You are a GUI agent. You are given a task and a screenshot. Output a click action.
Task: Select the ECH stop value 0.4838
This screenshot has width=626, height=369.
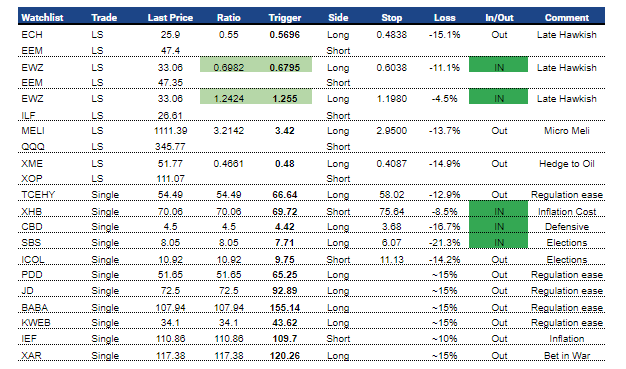pyautogui.click(x=391, y=35)
